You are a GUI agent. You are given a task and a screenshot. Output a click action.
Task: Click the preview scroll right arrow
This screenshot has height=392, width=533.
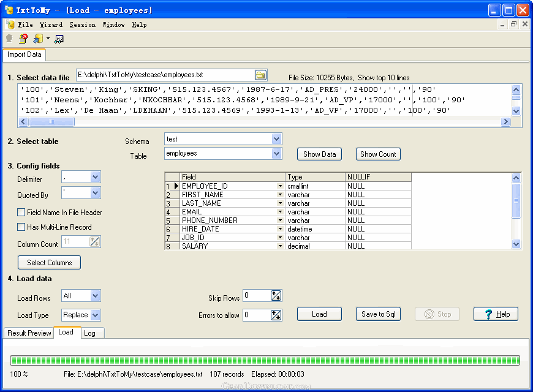[x=505, y=122]
